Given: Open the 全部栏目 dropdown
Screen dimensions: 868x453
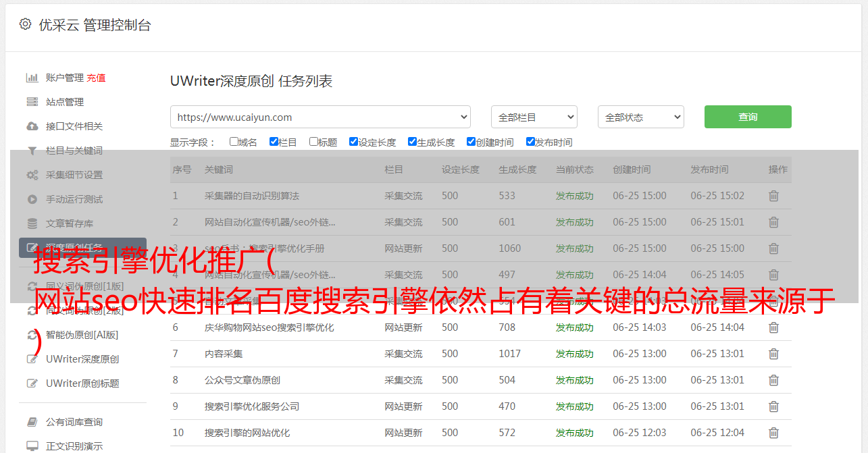Looking at the screenshot, I should coord(534,117).
